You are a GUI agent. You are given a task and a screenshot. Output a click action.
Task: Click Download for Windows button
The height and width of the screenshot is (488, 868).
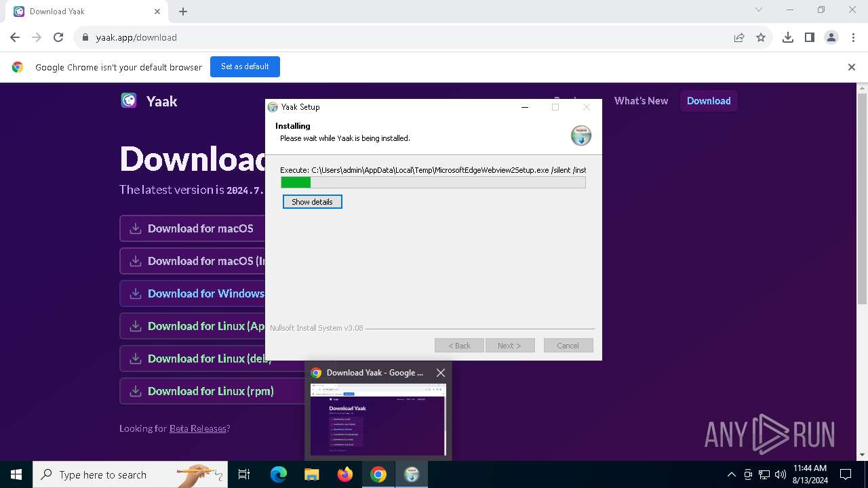click(x=193, y=293)
